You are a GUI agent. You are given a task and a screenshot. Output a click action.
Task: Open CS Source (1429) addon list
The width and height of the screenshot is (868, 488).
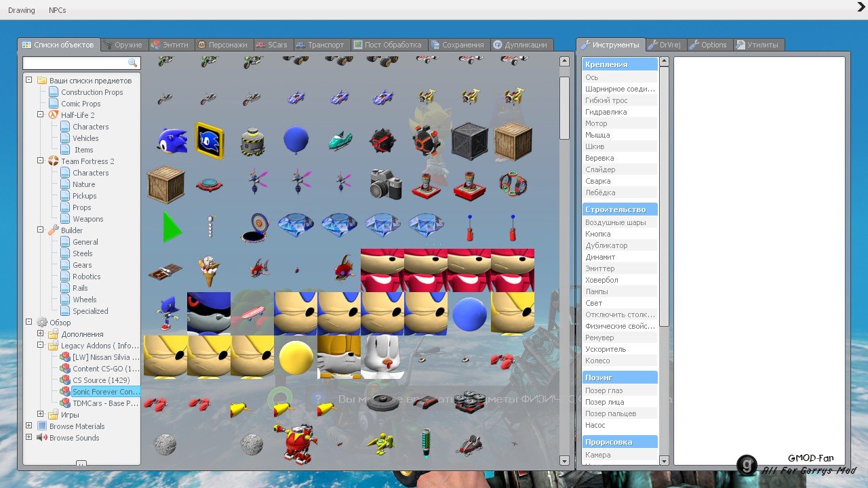coord(100,380)
